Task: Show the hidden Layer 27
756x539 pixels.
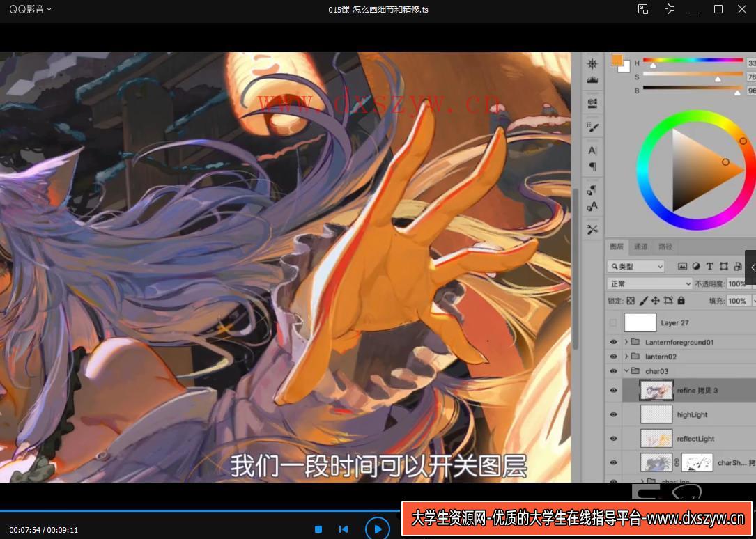Action: tap(613, 322)
